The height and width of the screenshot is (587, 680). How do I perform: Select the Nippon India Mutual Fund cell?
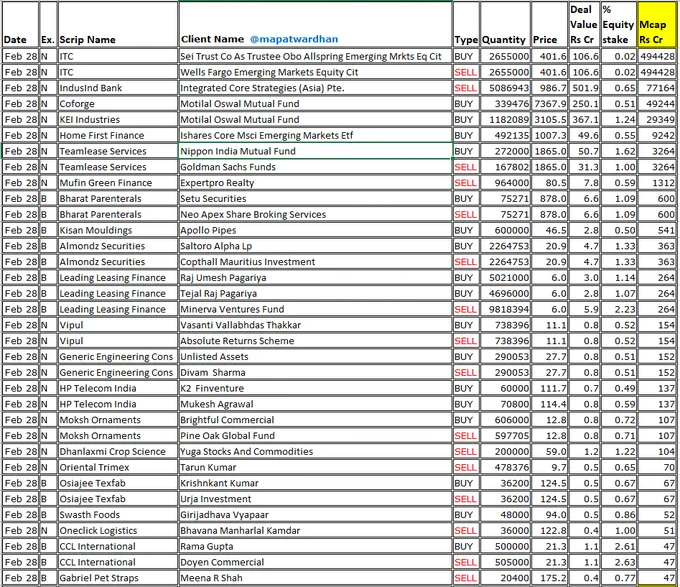point(315,151)
